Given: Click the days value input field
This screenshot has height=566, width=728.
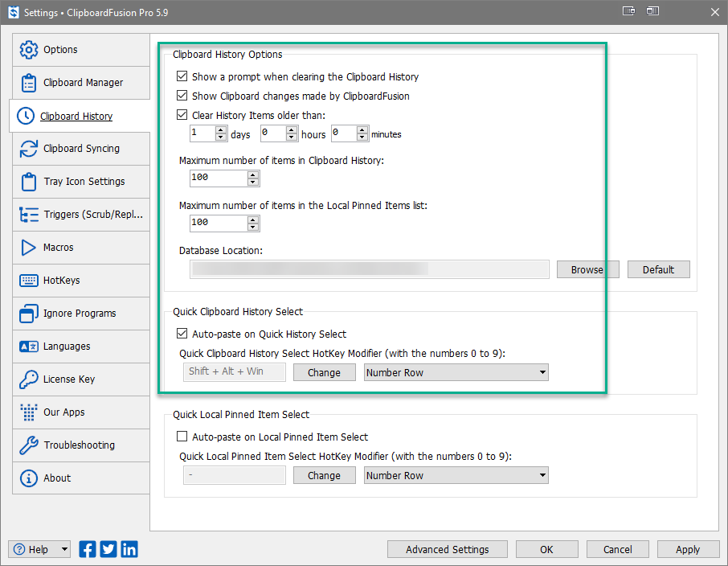Looking at the screenshot, I should pos(203,133).
